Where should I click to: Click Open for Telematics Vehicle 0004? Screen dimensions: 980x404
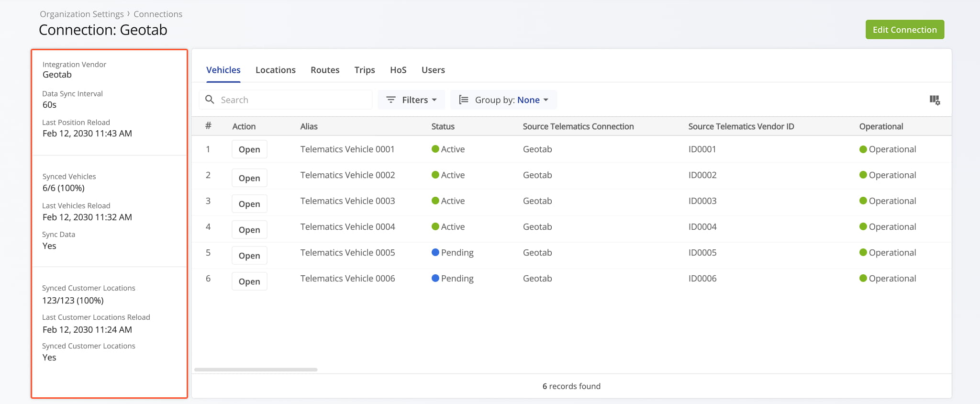pos(249,230)
